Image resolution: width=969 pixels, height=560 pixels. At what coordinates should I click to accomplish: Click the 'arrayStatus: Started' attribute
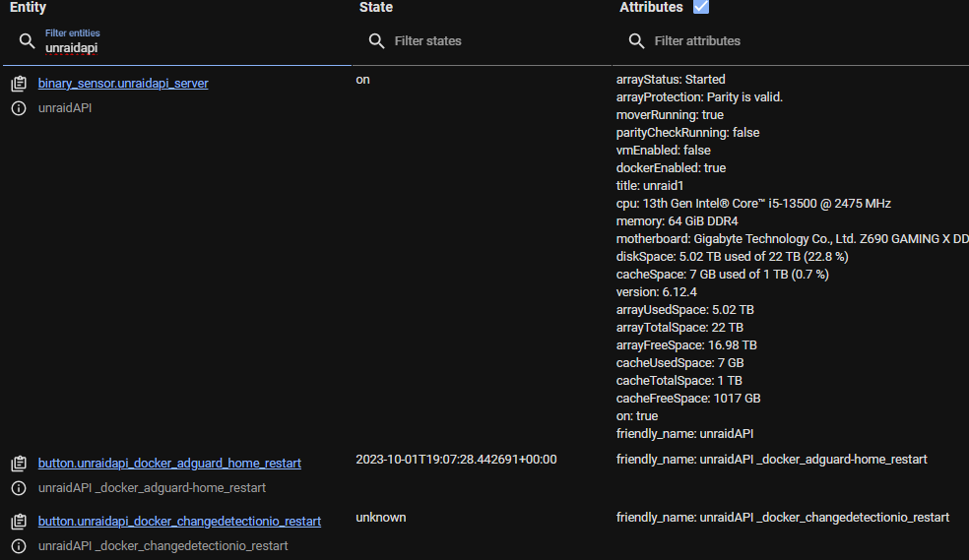(671, 80)
